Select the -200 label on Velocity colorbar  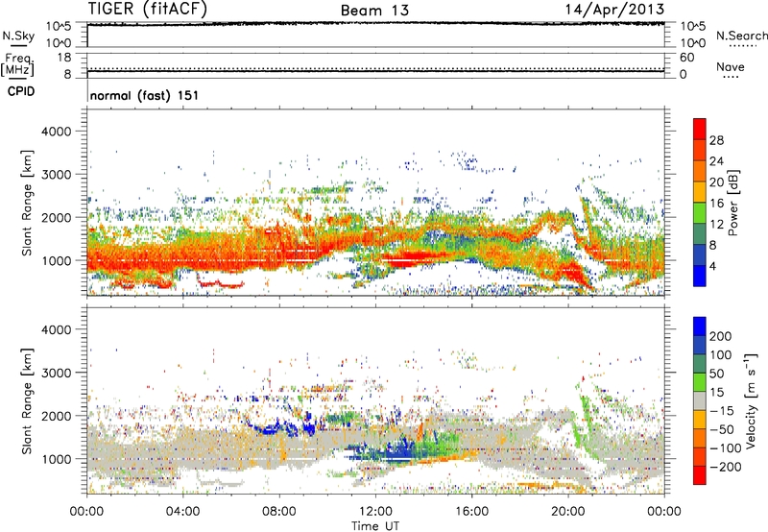[726, 467]
